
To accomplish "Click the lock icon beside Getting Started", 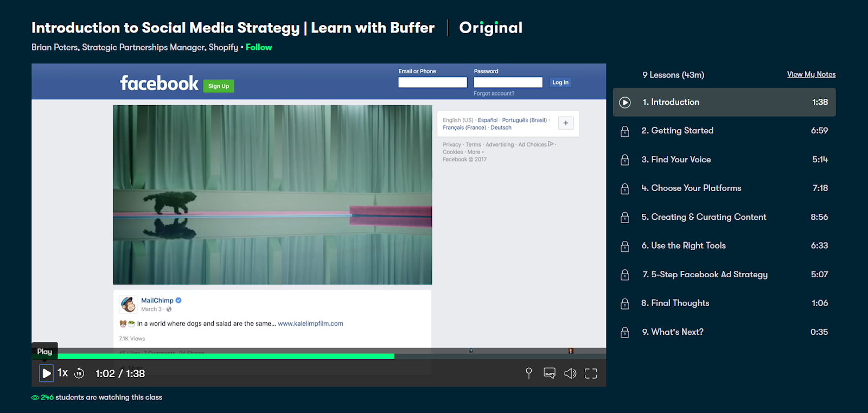I will pos(625,131).
